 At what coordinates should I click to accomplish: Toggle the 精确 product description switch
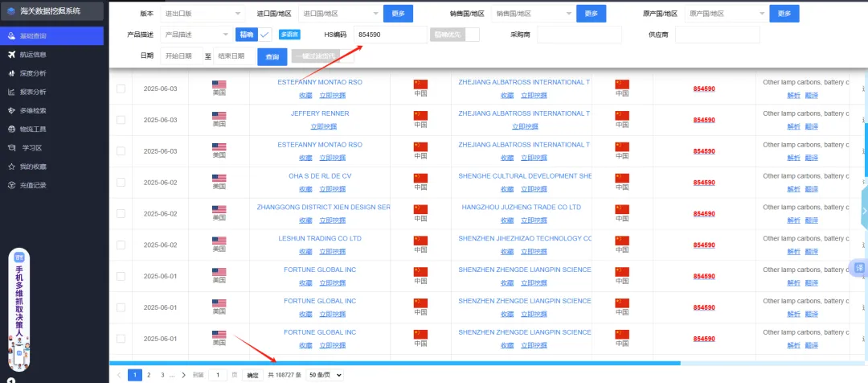[x=253, y=35]
